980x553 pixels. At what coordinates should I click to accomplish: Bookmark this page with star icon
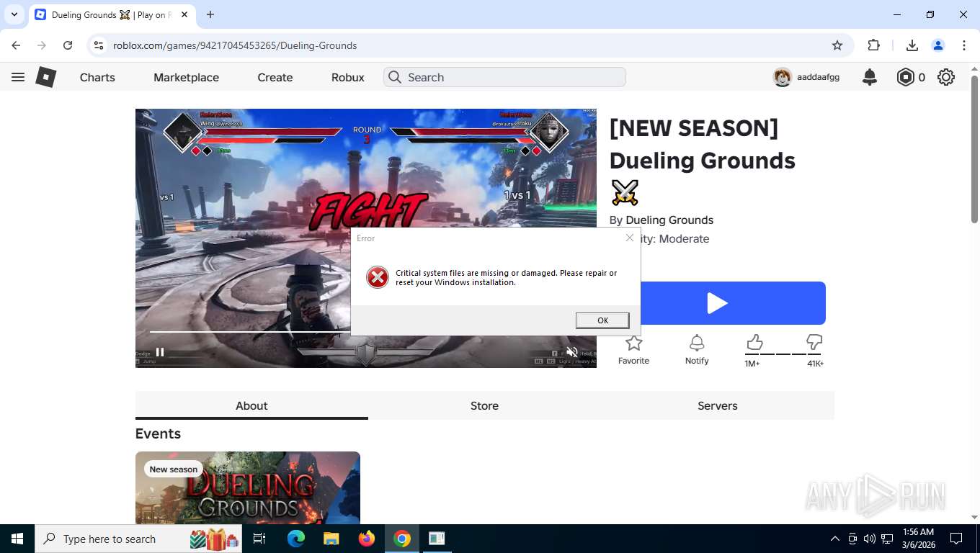click(x=837, y=45)
